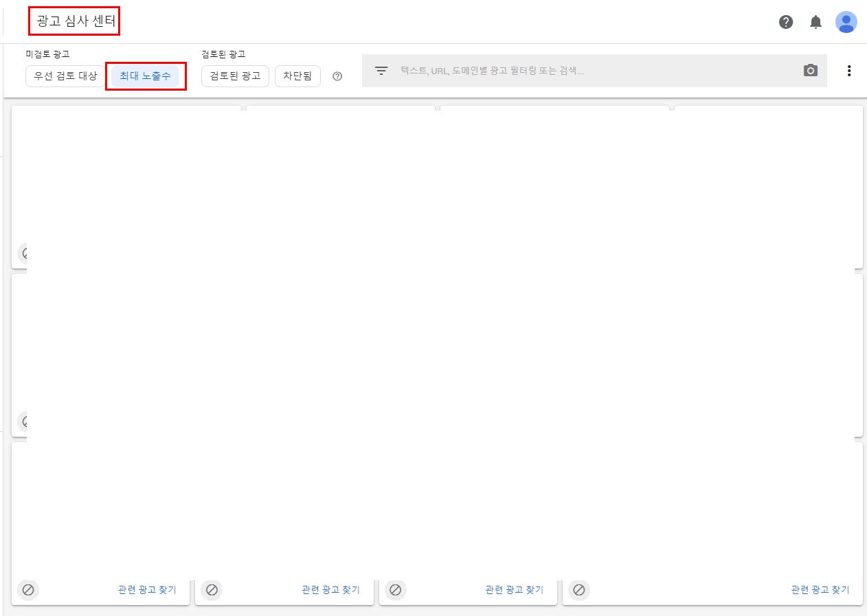The height and width of the screenshot is (616, 867).
Task: Select the 우선 검토 대상 chip
Action: 66,76
